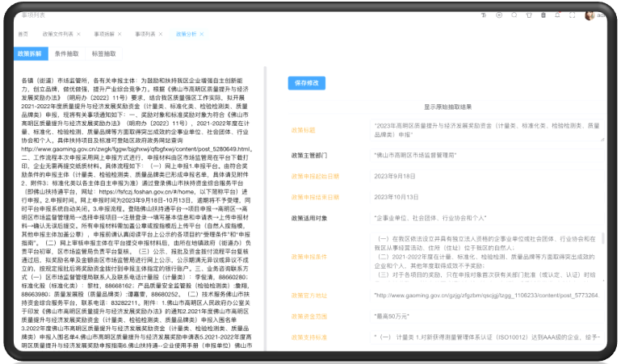This screenshot has width=621, height=364.
Task: Click the 事项列表 breadcrumb title
Action: (33, 15)
